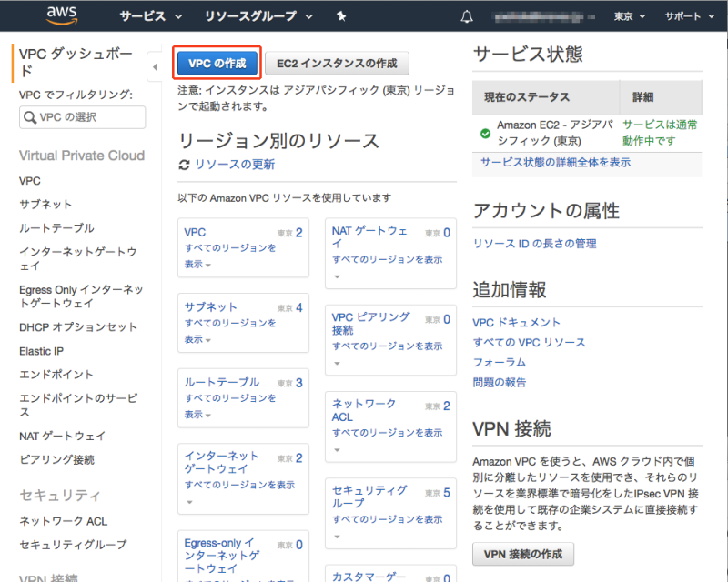Expand all-regions arrow under セキュリティグループ card
Image resolution: width=728 pixels, height=582 pixels.
(338, 537)
